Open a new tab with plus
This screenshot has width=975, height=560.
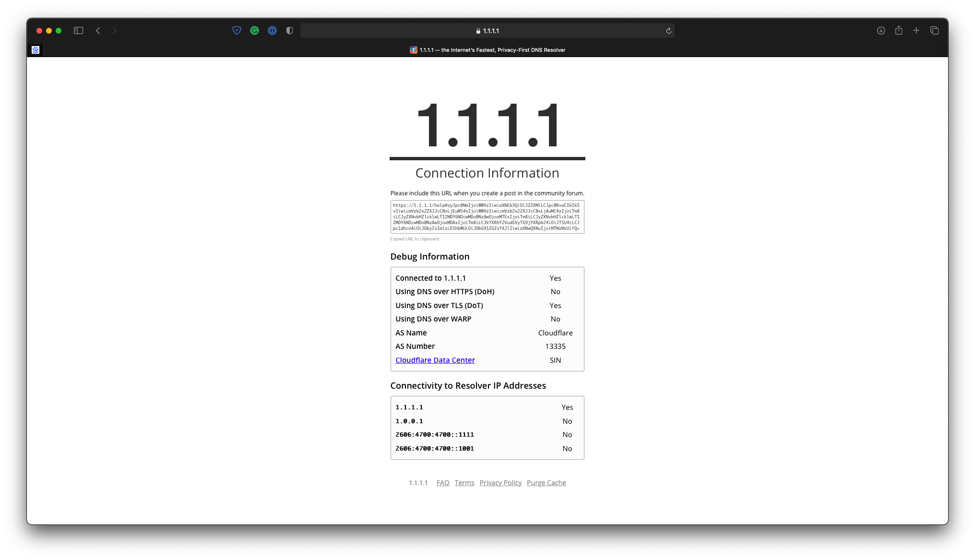916,31
